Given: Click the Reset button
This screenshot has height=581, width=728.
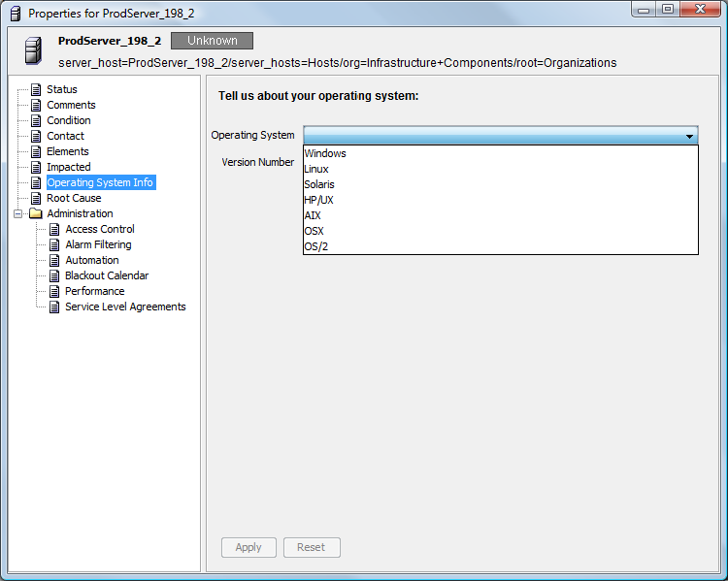Looking at the screenshot, I should 312,548.
